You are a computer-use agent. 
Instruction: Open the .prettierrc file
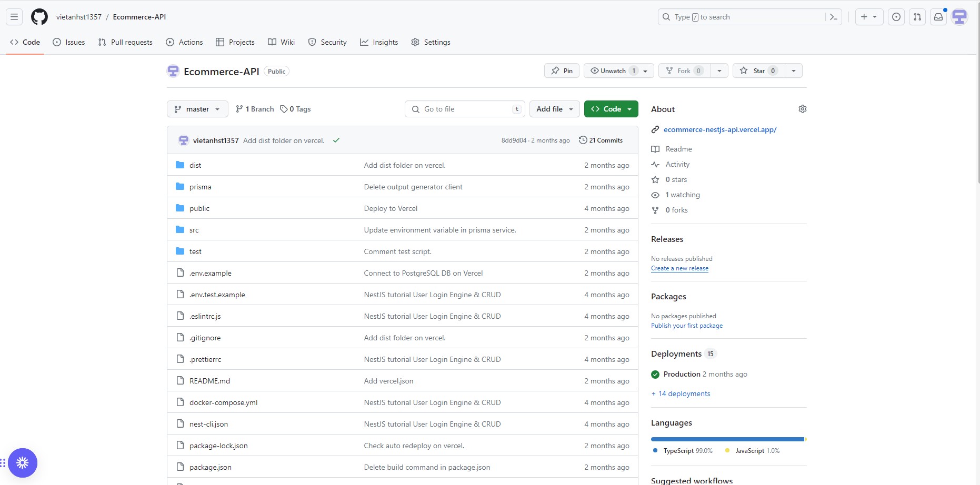click(x=205, y=359)
